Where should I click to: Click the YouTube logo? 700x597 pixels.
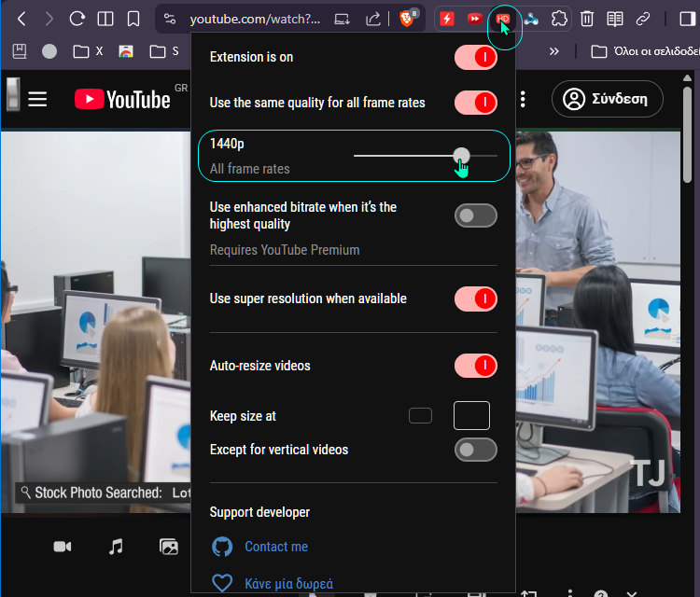tap(122, 99)
